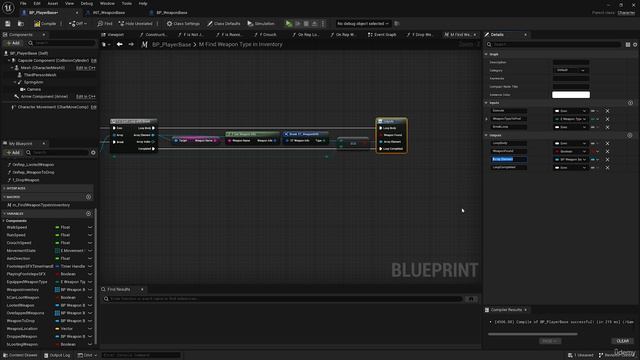Open Class Settings
The image size is (640, 360).
pos(183,24)
